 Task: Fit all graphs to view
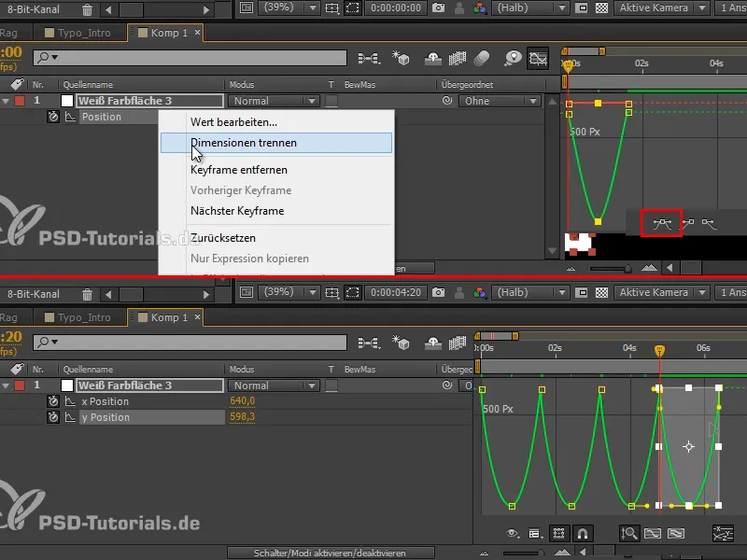(x=676, y=533)
